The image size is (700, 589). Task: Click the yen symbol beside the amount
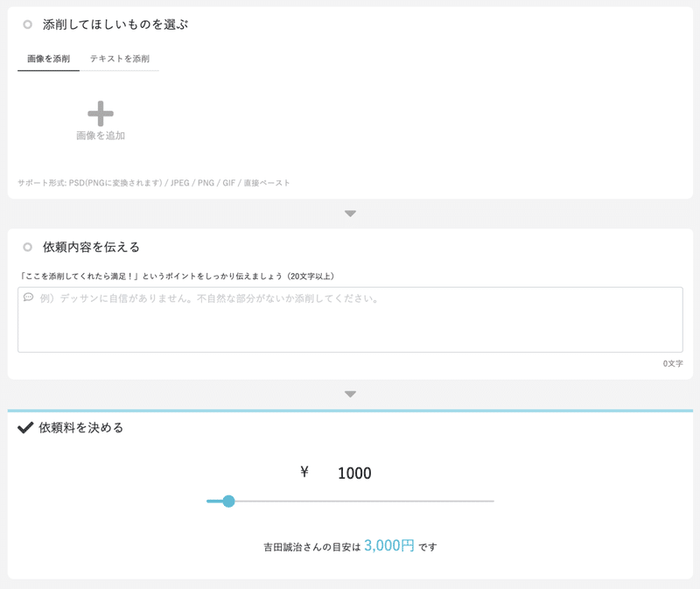(x=304, y=472)
